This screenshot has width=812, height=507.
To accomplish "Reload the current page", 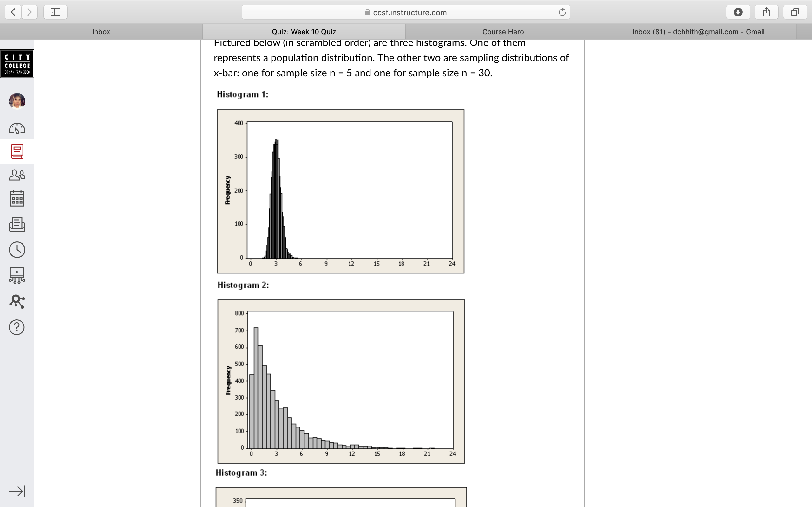I will (562, 12).
